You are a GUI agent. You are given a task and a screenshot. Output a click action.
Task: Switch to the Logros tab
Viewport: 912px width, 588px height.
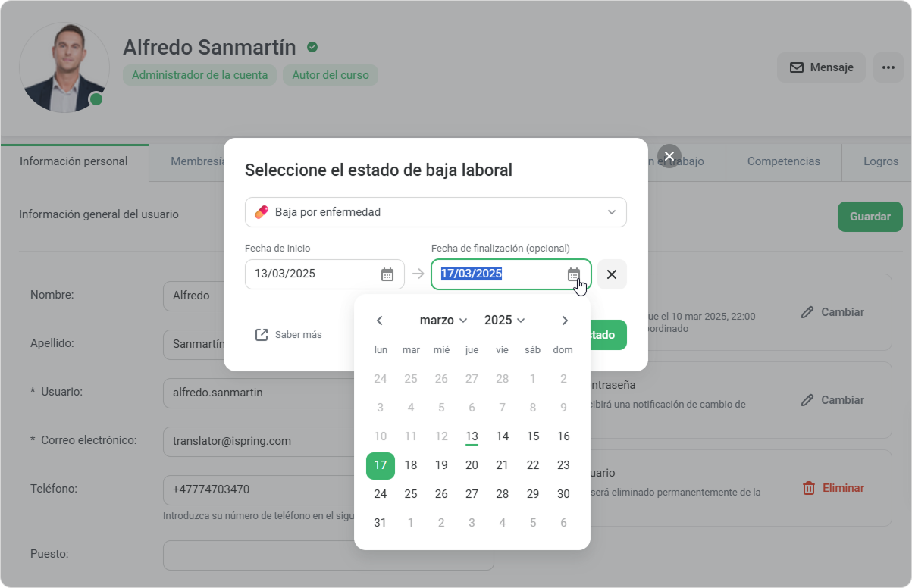pyautogui.click(x=880, y=161)
